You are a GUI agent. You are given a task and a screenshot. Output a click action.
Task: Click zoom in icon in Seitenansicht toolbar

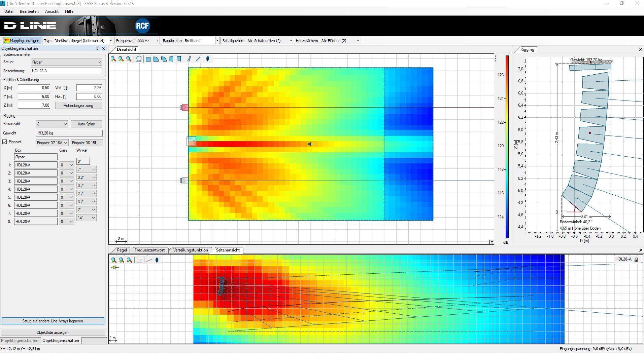[x=114, y=260]
